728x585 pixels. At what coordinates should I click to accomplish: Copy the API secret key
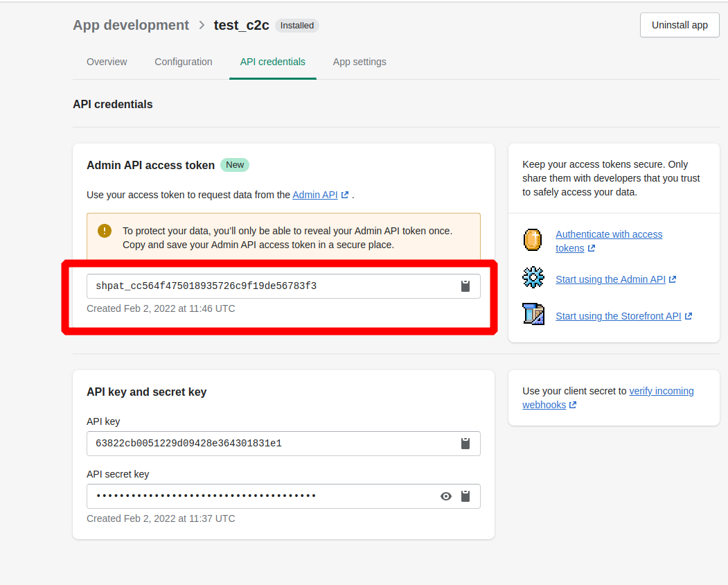point(465,496)
